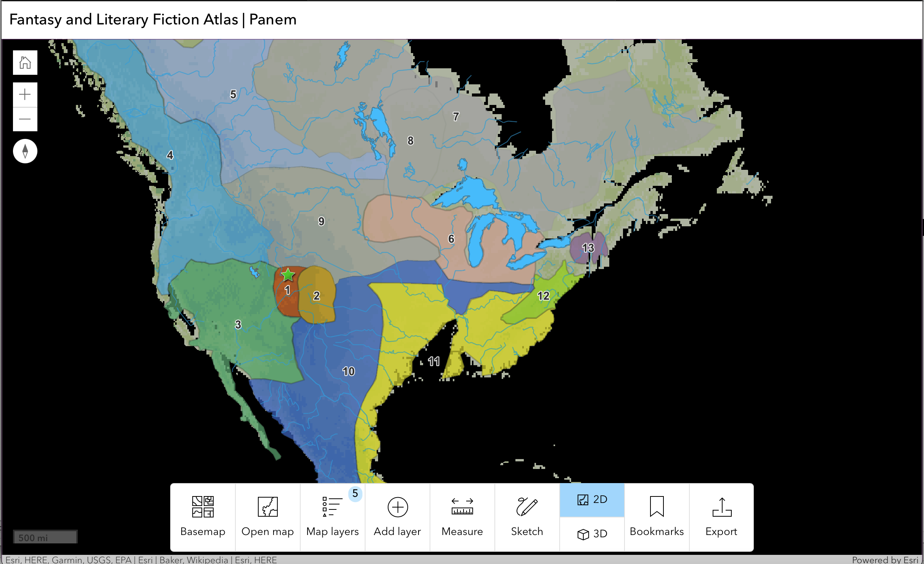924x564 pixels.
Task: Zoom out with the minus button
Action: pos(25,119)
